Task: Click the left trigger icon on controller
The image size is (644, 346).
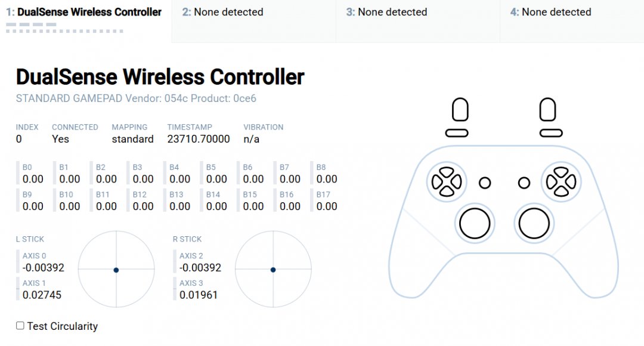Action: tap(460, 110)
